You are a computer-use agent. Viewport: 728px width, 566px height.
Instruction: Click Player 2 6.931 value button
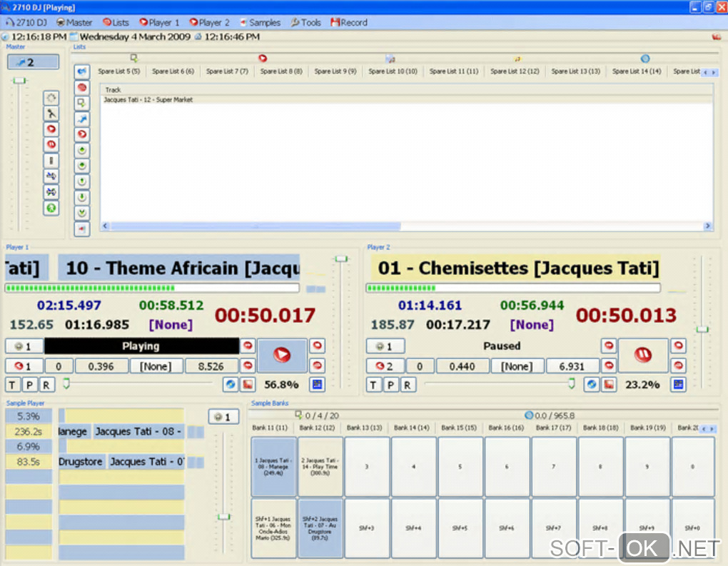[572, 366]
